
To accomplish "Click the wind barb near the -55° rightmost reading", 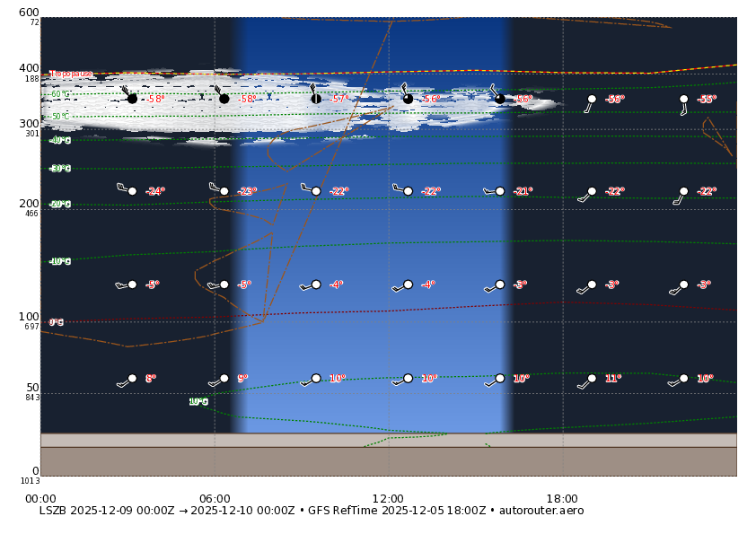I will click(682, 101).
